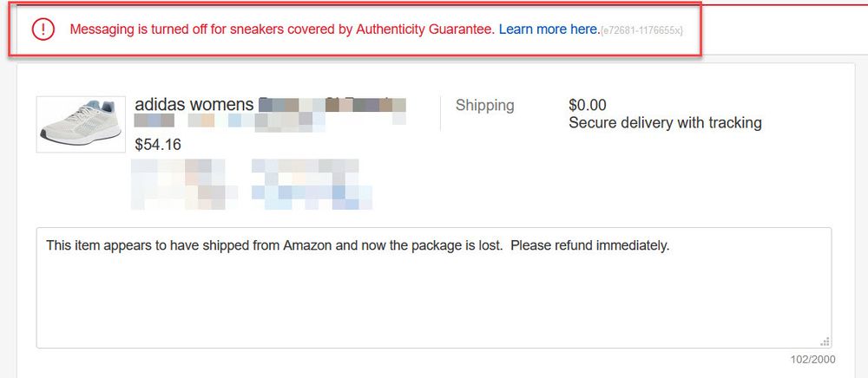This screenshot has height=378, width=868.
Task: Click the $54.16 item price
Action: 158,144
